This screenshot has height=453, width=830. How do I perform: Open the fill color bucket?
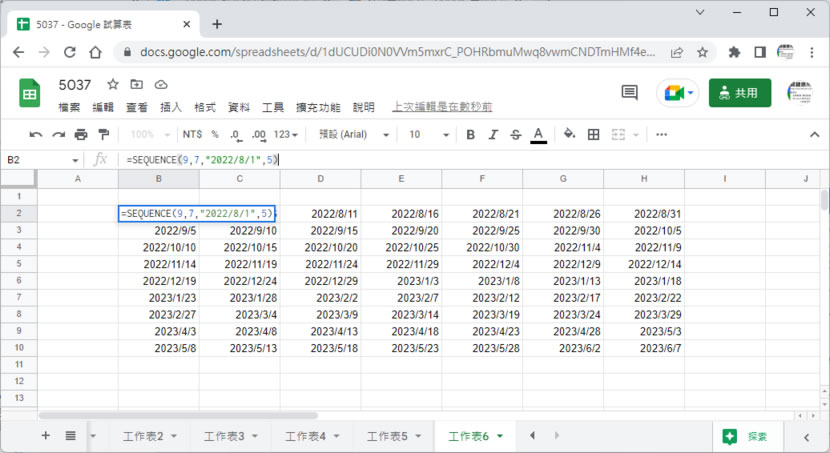coord(569,134)
